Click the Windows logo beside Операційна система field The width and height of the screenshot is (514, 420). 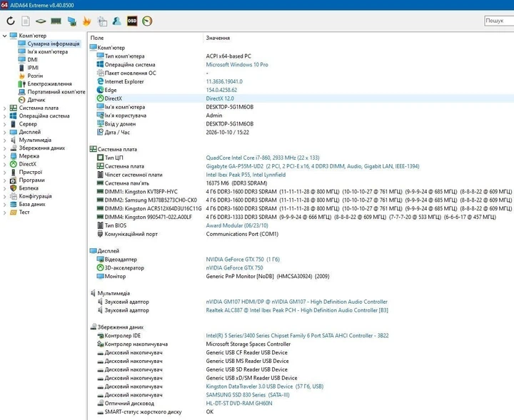pyautogui.click(x=101, y=64)
